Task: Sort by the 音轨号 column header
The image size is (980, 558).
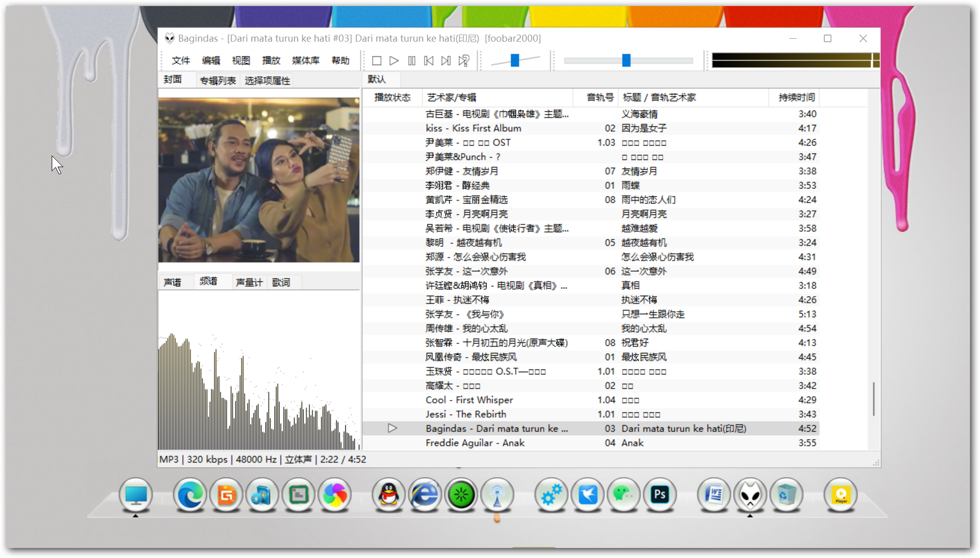Action: tap(595, 97)
